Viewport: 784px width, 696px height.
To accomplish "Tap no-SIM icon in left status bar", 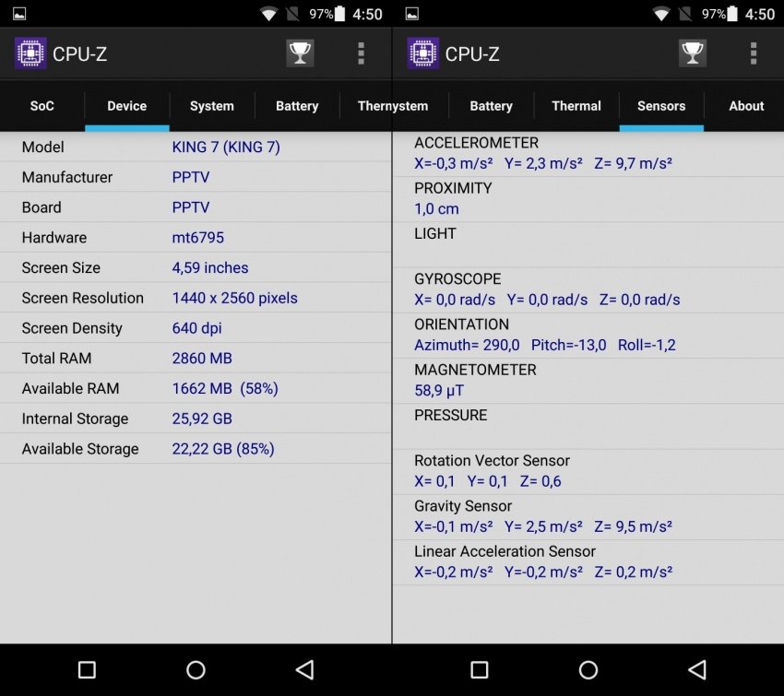I will 293,14.
